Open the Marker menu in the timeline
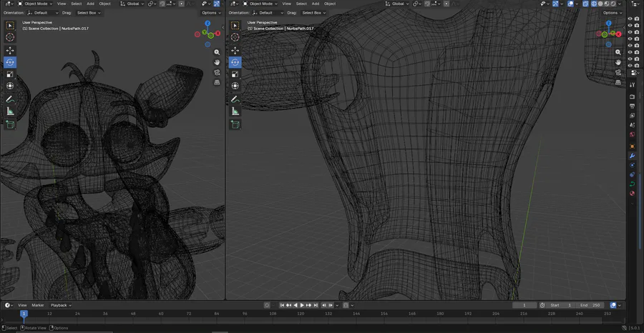This screenshot has height=333, width=644. tap(38, 305)
